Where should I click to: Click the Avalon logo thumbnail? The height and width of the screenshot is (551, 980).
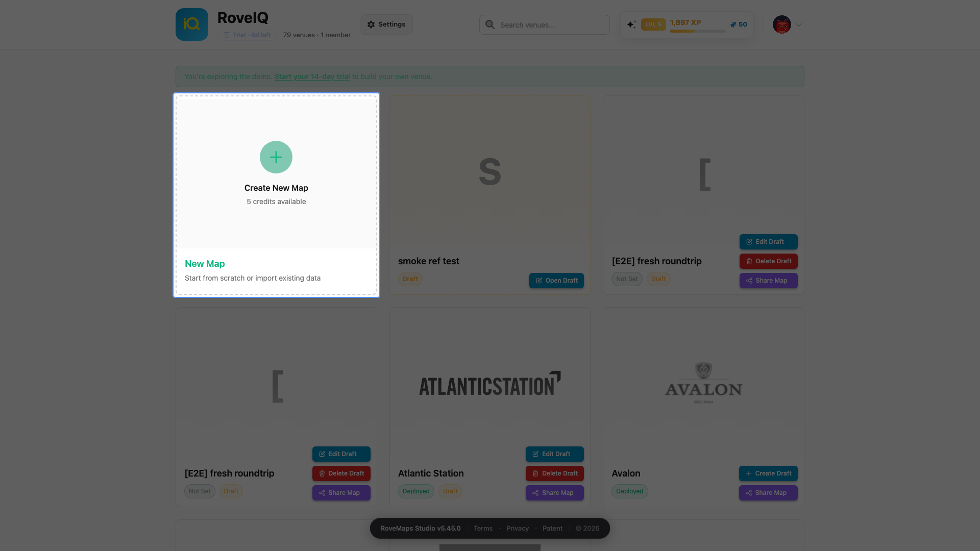tap(703, 383)
